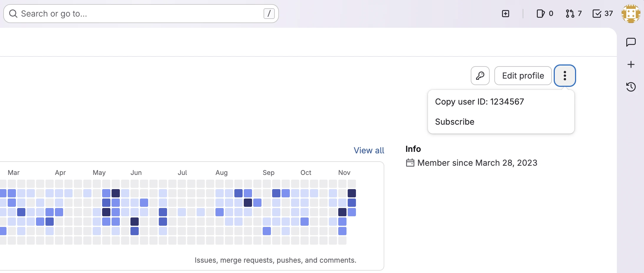Click the dark contribution square under Jun

(135, 222)
